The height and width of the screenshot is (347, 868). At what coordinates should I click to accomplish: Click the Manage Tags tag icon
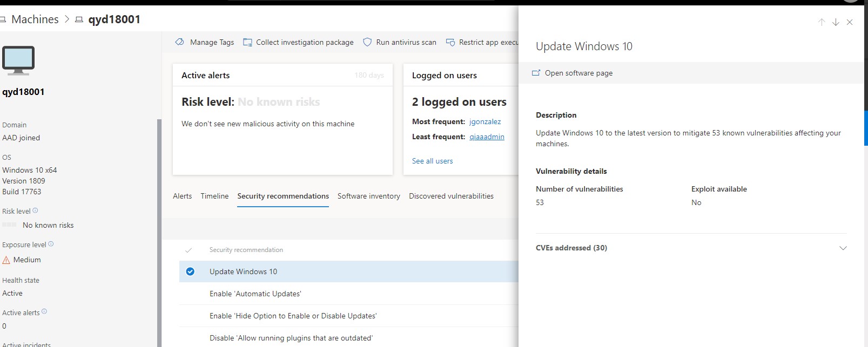click(x=179, y=42)
